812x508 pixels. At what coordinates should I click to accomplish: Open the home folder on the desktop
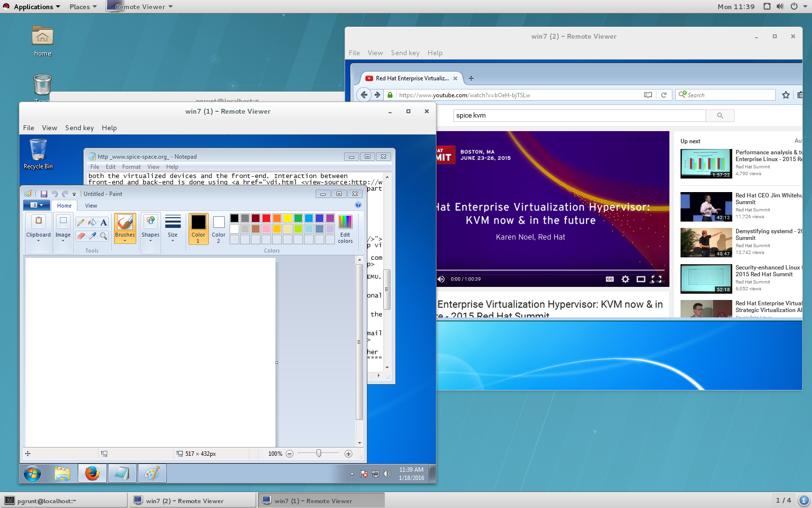[43, 42]
